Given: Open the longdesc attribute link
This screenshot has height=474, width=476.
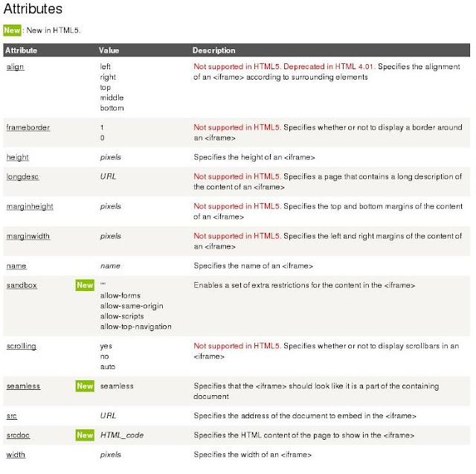Looking at the screenshot, I should pyautogui.click(x=23, y=176).
